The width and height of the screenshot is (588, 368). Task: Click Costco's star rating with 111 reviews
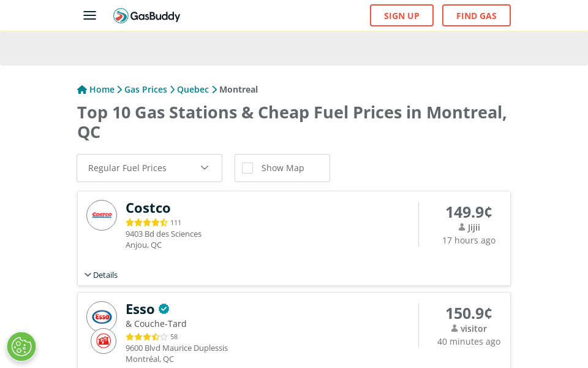click(147, 222)
